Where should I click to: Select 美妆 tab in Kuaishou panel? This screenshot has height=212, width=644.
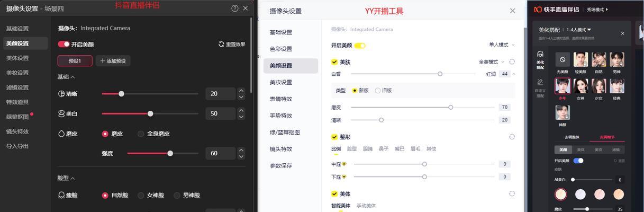coord(598,150)
